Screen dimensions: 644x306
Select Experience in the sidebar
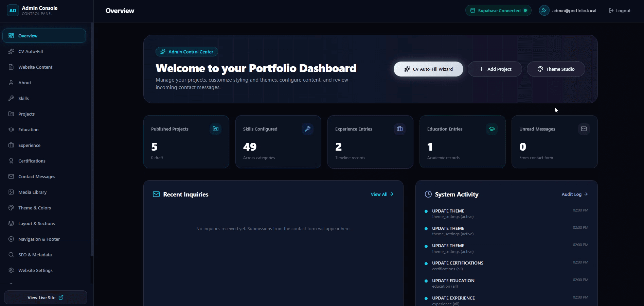44,145
